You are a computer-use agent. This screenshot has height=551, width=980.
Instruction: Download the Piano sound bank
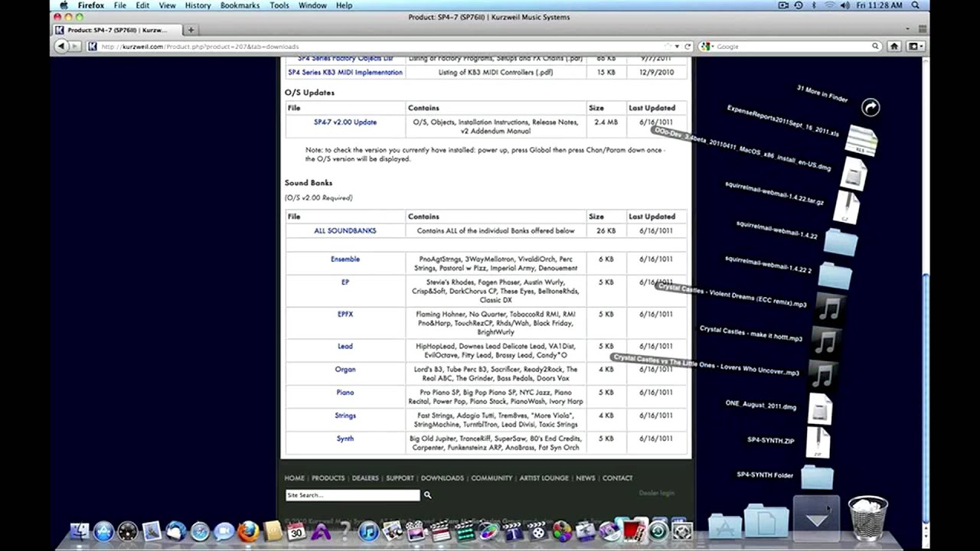(345, 392)
